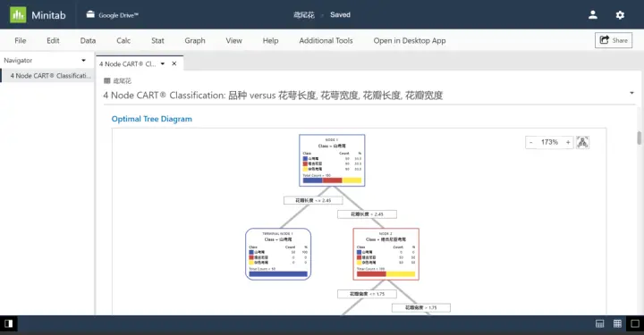644x335 pixels.
Task: Expand the output title options arrow
Action: point(631,93)
